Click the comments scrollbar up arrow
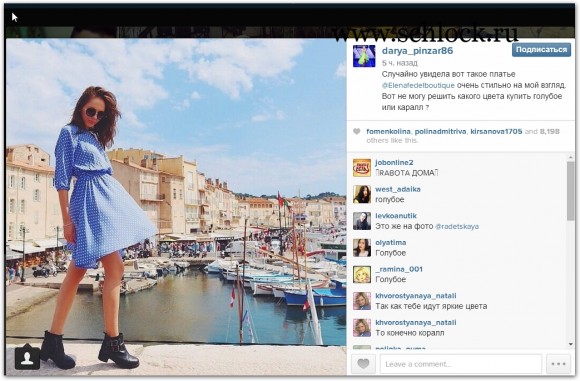The width and height of the screenshot is (580, 381). [x=570, y=157]
